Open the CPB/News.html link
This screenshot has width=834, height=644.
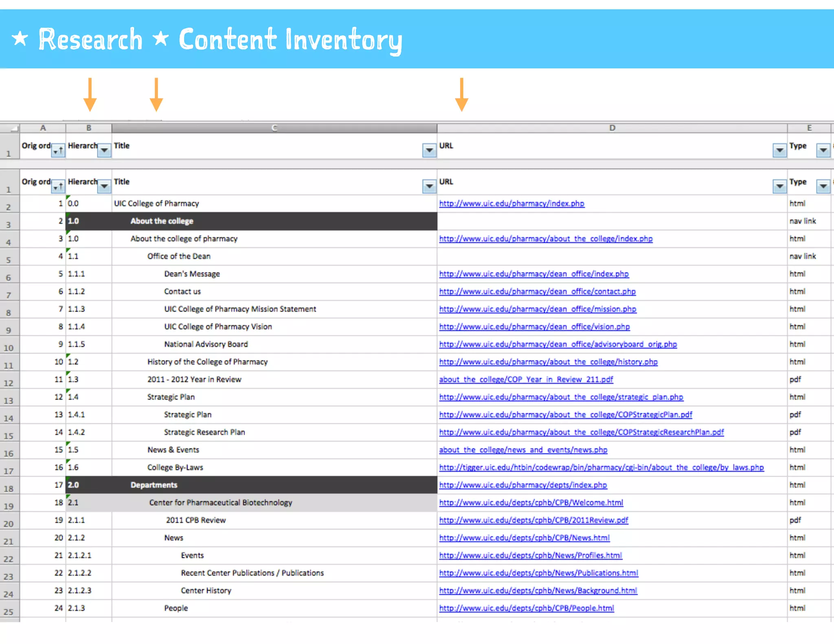(524, 538)
